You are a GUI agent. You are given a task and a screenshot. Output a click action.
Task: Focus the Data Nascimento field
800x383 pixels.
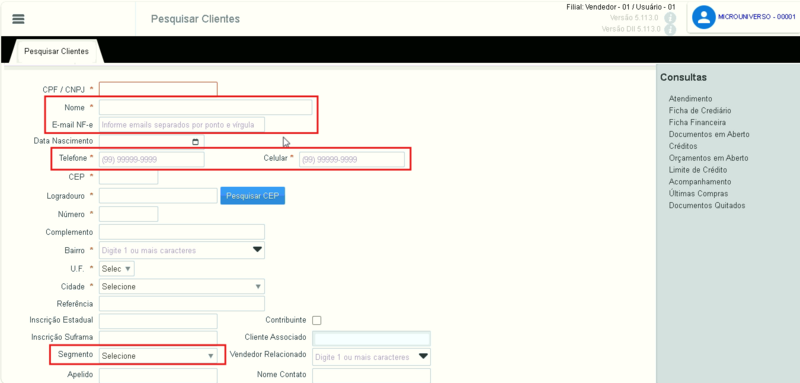(152, 142)
